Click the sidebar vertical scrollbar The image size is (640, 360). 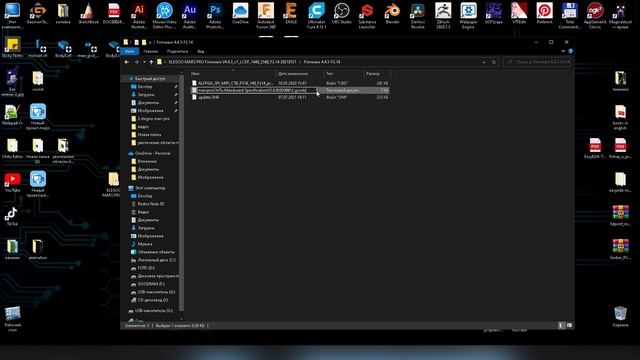click(182, 192)
